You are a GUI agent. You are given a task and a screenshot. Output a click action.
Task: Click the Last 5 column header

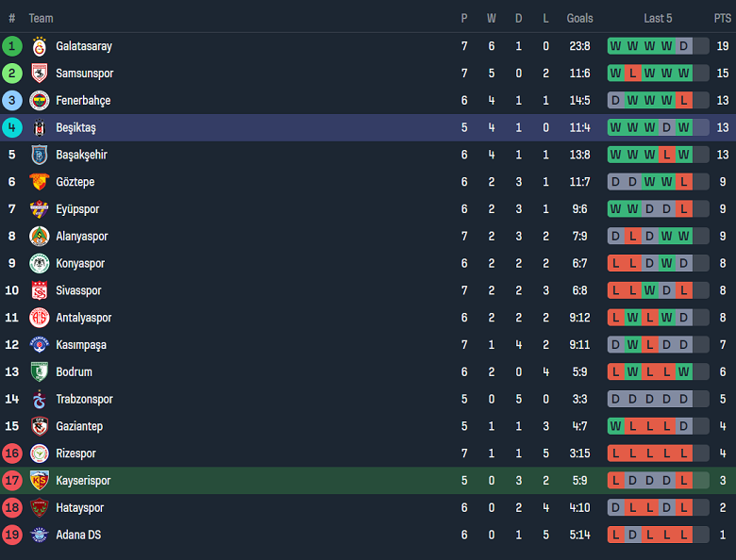click(658, 18)
